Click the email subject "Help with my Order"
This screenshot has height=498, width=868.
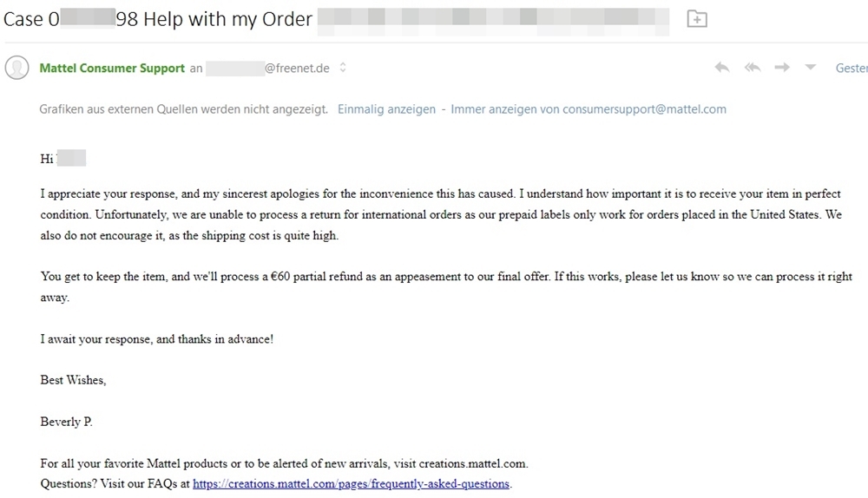coord(227,19)
